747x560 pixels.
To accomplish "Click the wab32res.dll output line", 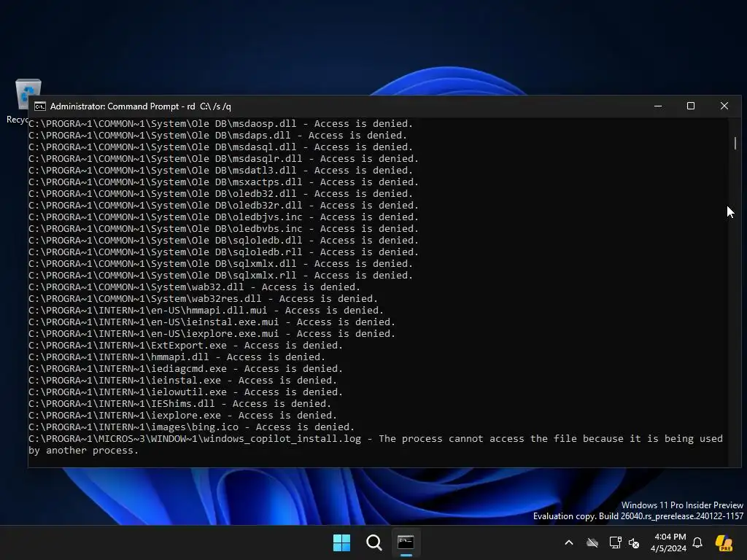I will pyautogui.click(x=203, y=298).
